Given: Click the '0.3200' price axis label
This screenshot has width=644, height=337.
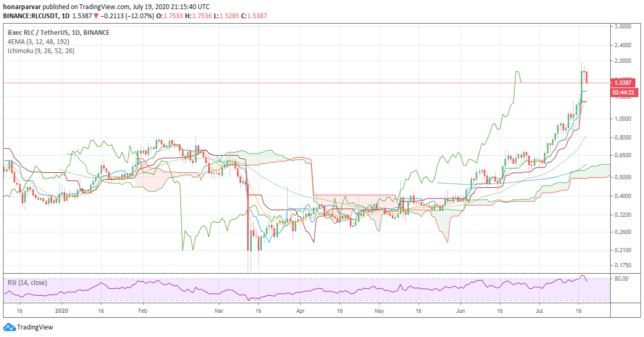Looking at the screenshot, I should pyautogui.click(x=622, y=214).
